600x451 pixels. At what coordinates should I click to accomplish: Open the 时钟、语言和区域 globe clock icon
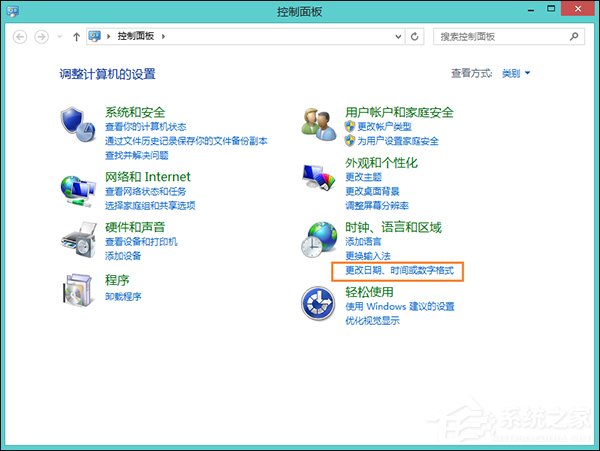pyautogui.click(x=319, y=239)
